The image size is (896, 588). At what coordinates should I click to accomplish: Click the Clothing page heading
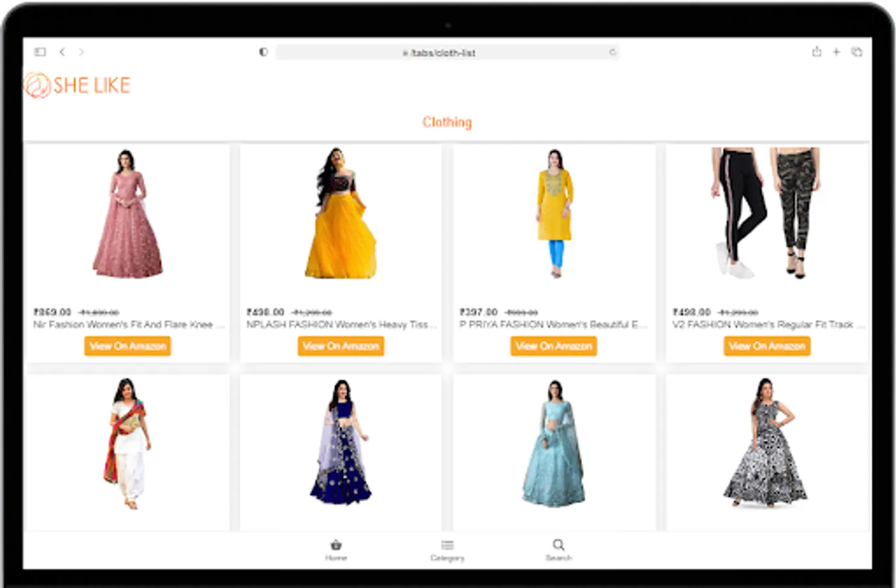click(447, 122)
